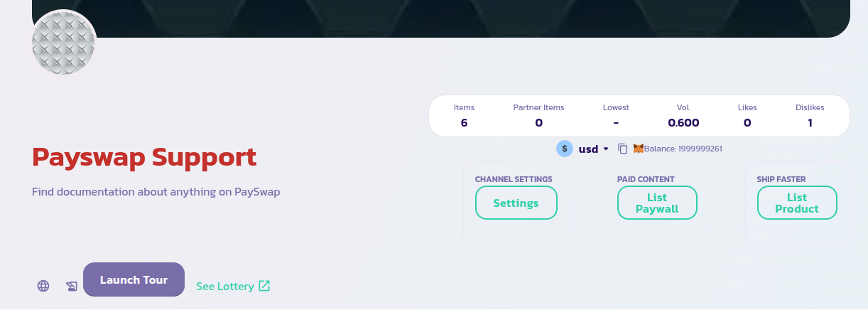Click the Likes count stat

point(747,116)
